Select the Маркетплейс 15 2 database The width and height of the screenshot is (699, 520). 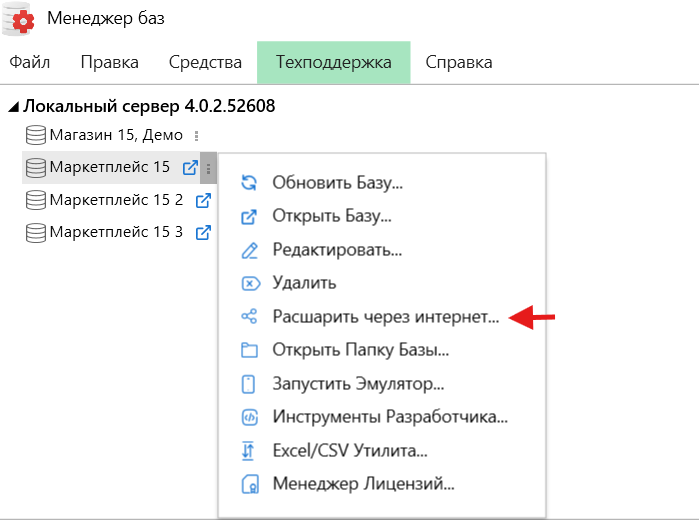tap(116, 200)
